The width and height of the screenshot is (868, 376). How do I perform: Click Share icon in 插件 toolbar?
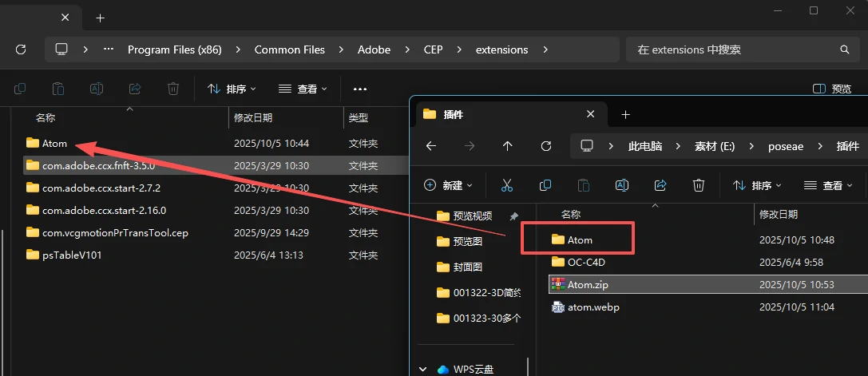point(660,185)
